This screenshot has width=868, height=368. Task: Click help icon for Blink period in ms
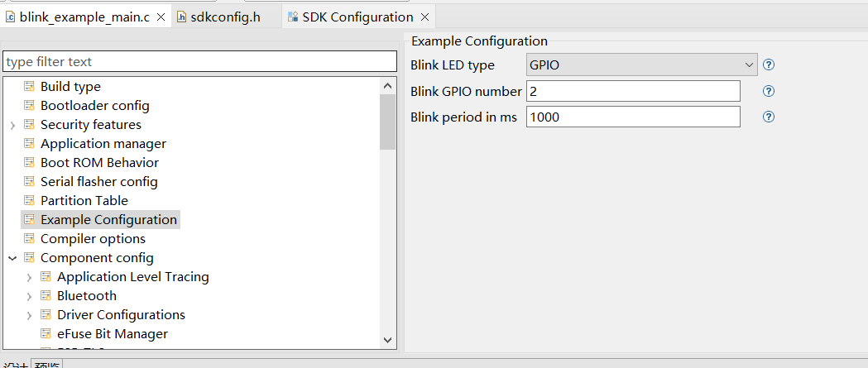tap(769, 117)
